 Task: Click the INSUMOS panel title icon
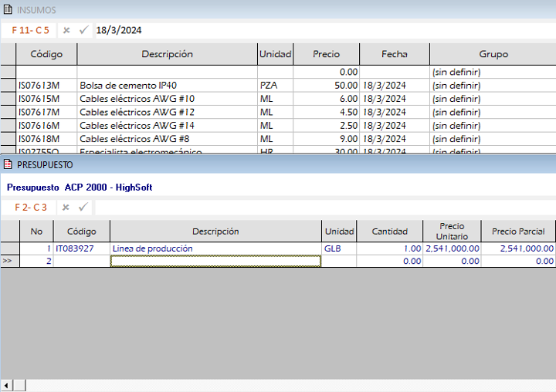click(8, 9)
